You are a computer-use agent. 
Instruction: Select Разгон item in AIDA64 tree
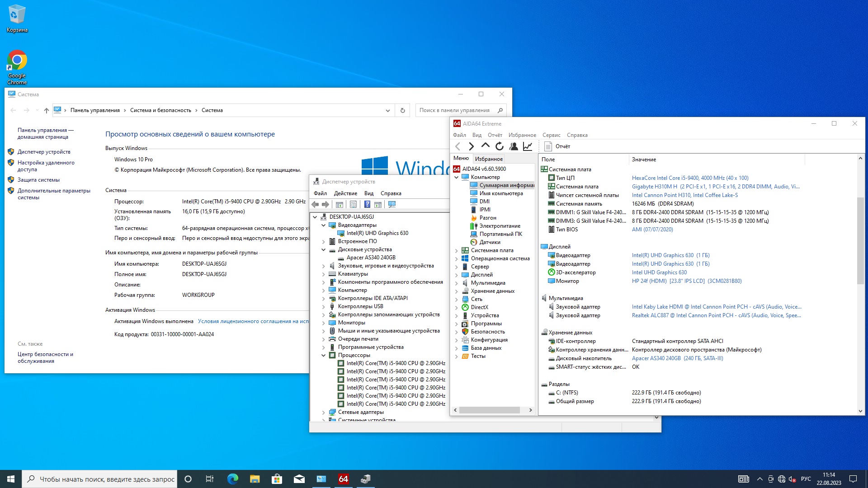483,218
